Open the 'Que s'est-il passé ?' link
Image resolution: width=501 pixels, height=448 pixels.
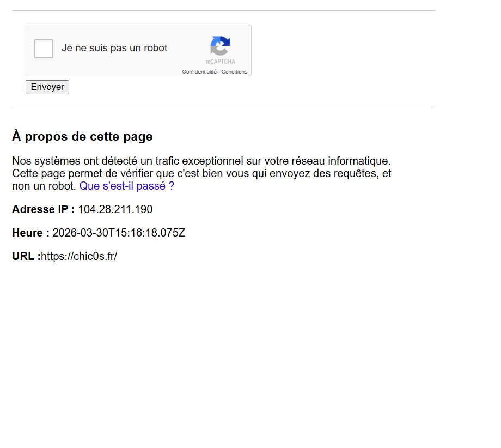126,186
